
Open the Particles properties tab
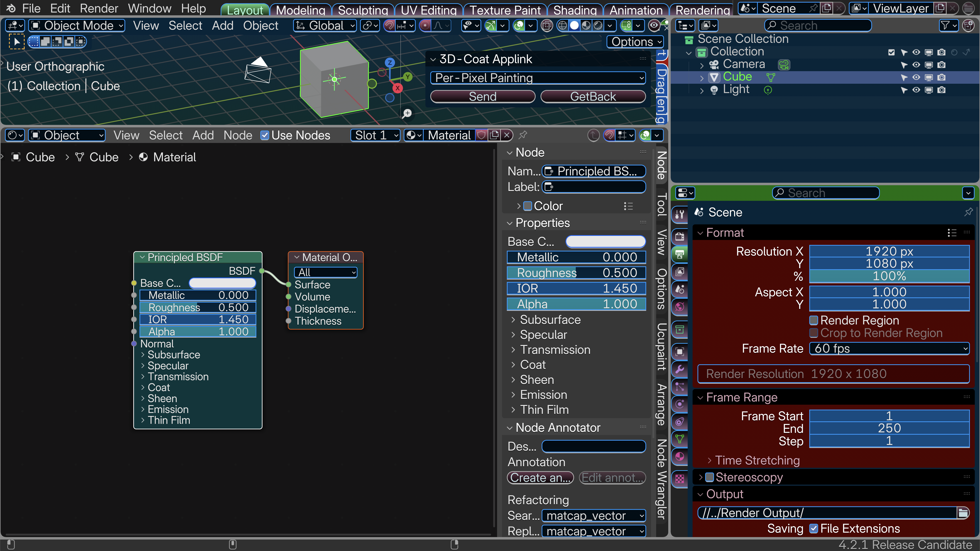click(679, 387)
